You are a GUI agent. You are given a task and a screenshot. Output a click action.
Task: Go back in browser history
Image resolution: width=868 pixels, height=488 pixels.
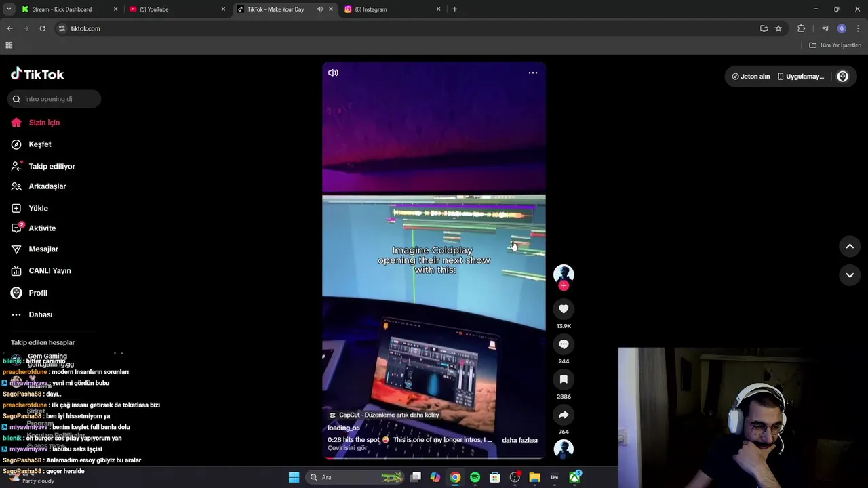[9, 28]
